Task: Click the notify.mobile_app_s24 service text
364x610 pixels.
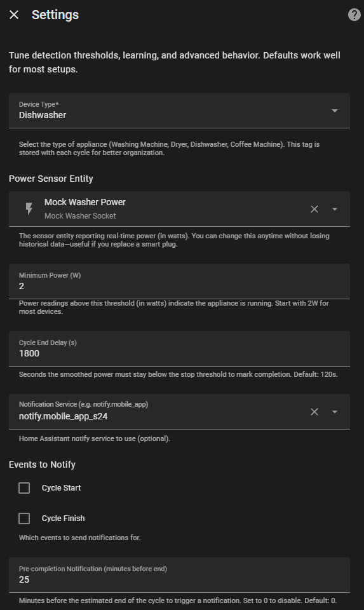Action: pos(63,416)
